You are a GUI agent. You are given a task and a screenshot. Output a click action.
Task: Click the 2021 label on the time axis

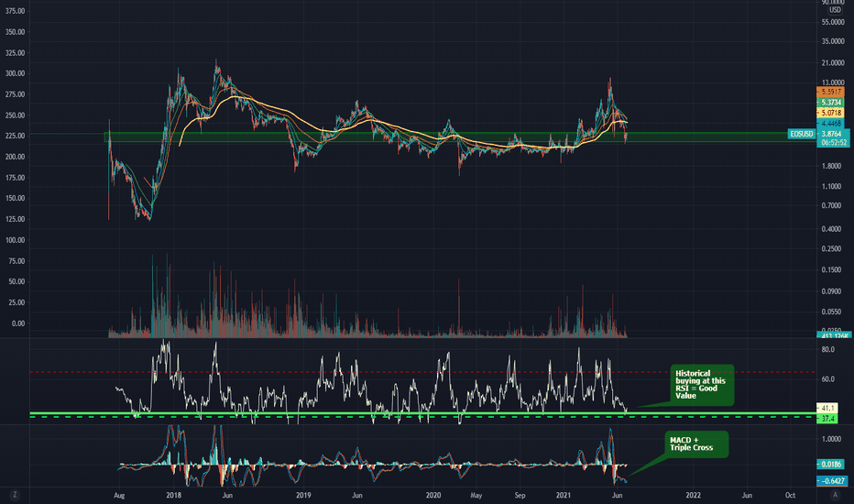point(564,495)
